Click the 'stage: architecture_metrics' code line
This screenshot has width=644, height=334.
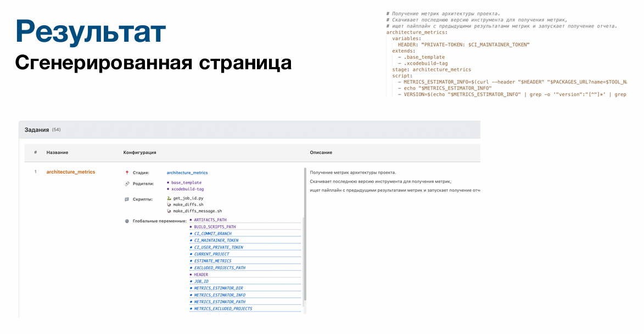point(431,70)
